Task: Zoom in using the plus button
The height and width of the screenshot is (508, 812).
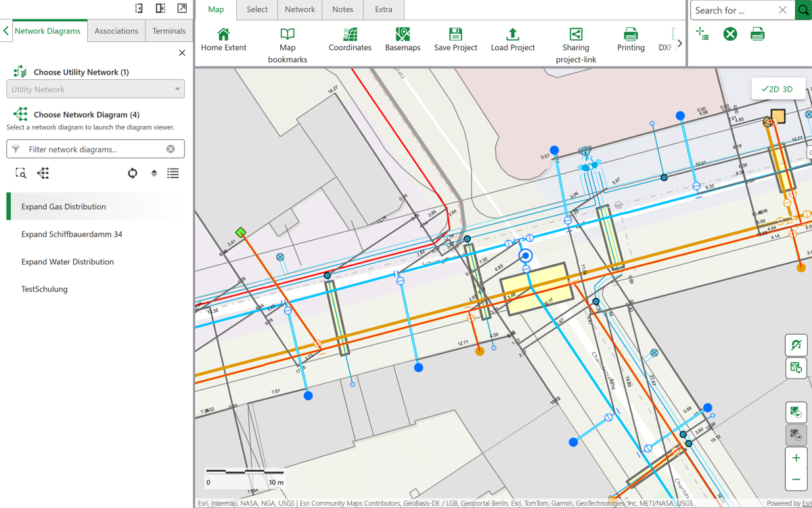Action: pyautogui.click(x=796, y=458)
